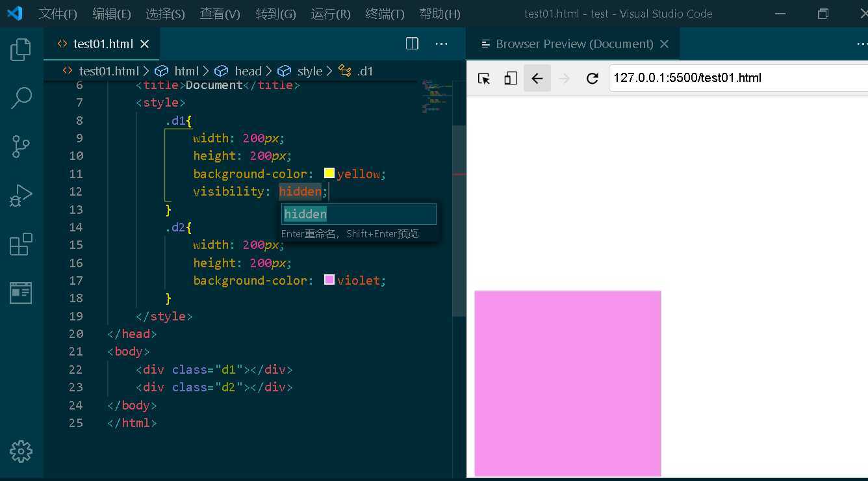This screenshot has width=868, height=481.
Task: Click line number 21 in the gutter
Action: coord(76,351)
